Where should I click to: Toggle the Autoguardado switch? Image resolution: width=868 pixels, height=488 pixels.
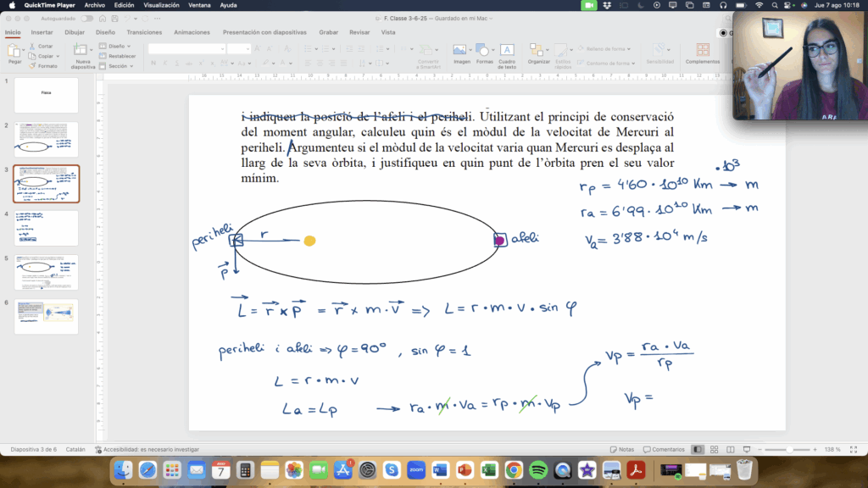pos(87,19)
